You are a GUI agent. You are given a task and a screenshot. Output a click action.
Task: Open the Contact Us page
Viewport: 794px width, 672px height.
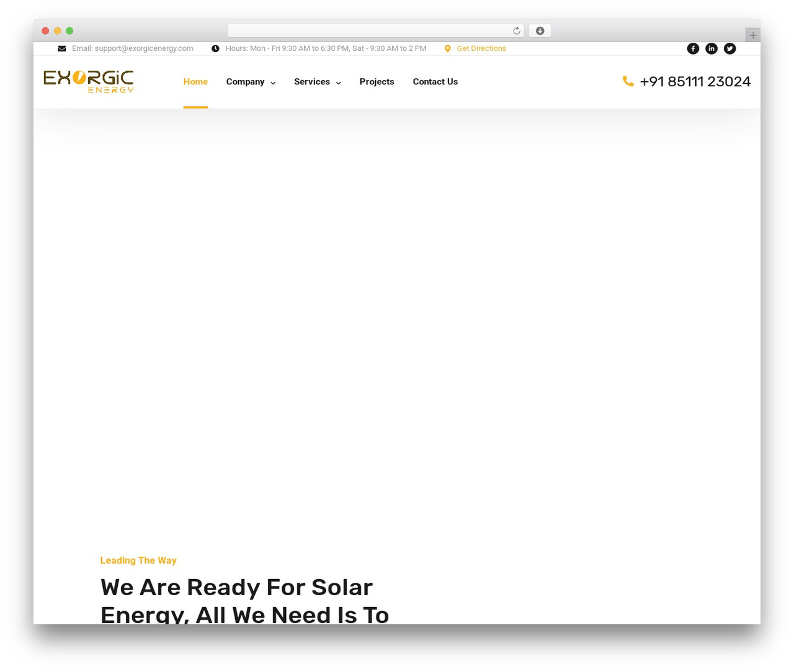pyautogui.click(x=435, y=82)
